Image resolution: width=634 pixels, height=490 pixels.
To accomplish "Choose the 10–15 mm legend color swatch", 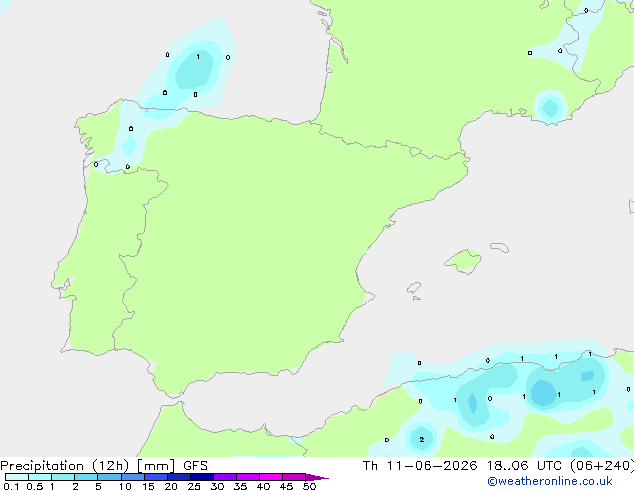I will click(132, 477).
